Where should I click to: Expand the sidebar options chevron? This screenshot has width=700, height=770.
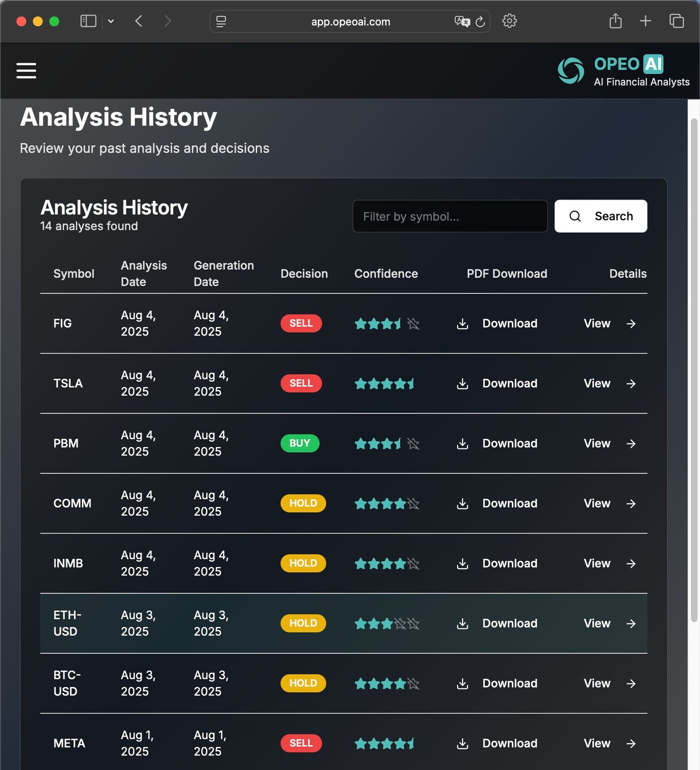pos(111,21)
